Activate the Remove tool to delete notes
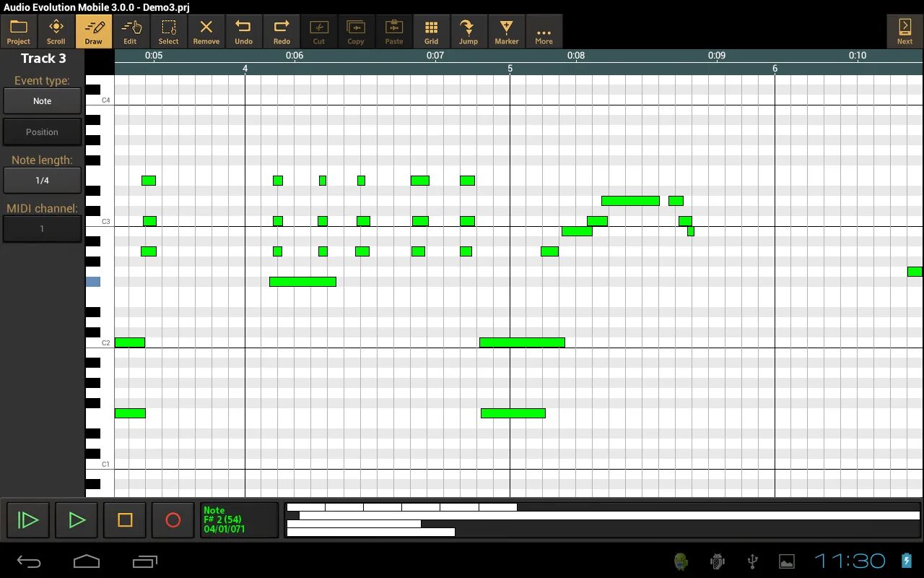The width and height of the screenshot is (924, 578). (x=206, y=31)
